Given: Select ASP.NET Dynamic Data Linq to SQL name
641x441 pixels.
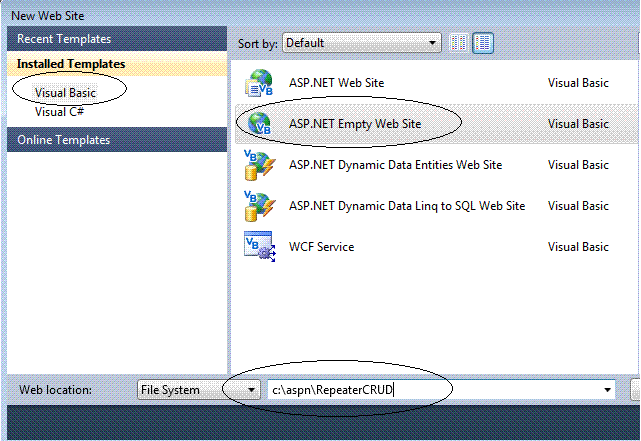Looking at the screenshot, I should coord(407,206).
